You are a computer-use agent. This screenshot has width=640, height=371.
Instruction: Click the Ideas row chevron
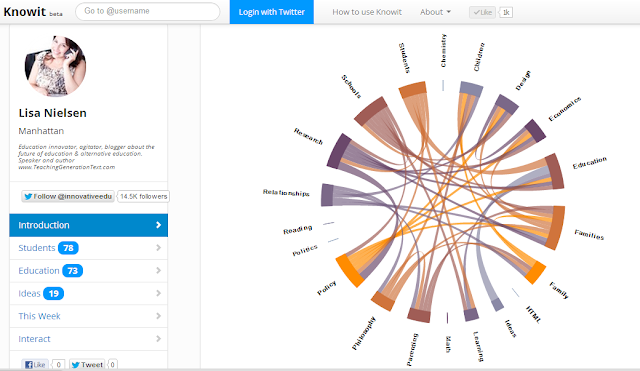[158, 293]
